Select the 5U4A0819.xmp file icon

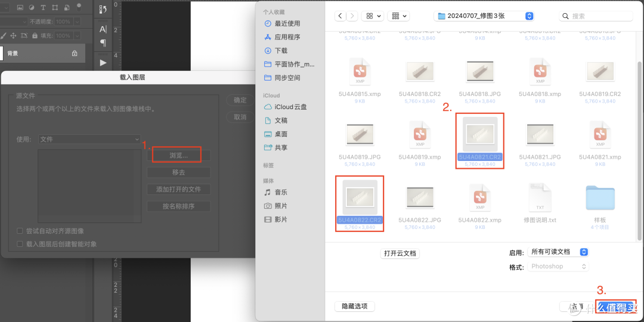[x=420, y=135]
